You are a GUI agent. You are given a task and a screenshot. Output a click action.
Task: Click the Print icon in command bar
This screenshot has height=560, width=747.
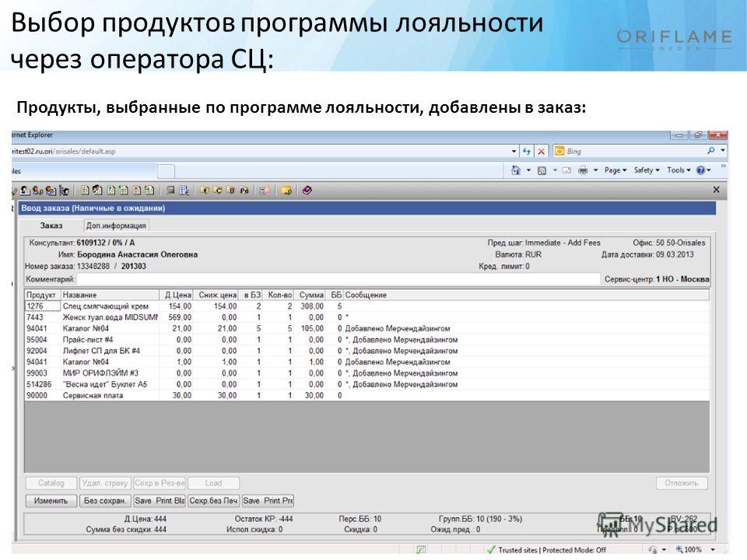coord(583,170)
